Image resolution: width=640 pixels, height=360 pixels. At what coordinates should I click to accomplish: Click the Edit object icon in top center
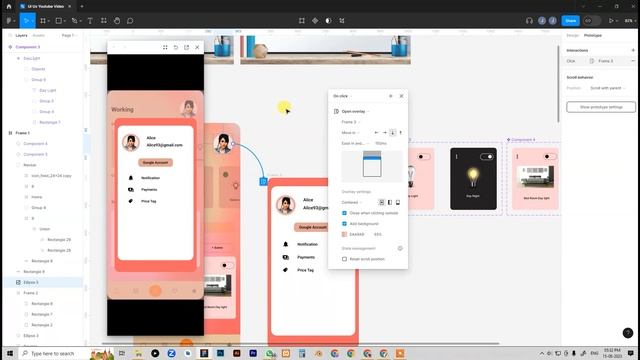tap(302, 21)
